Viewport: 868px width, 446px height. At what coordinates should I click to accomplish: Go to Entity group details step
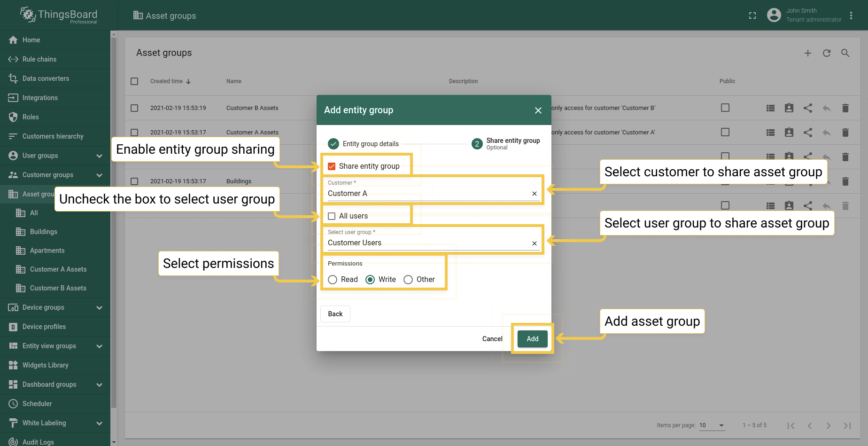tap(364, 144)
